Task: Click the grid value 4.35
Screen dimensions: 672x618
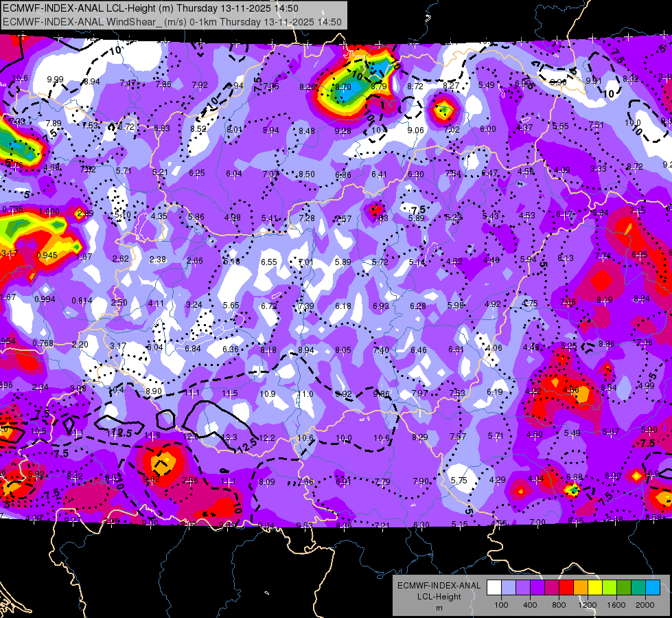Action: [159, 216]
